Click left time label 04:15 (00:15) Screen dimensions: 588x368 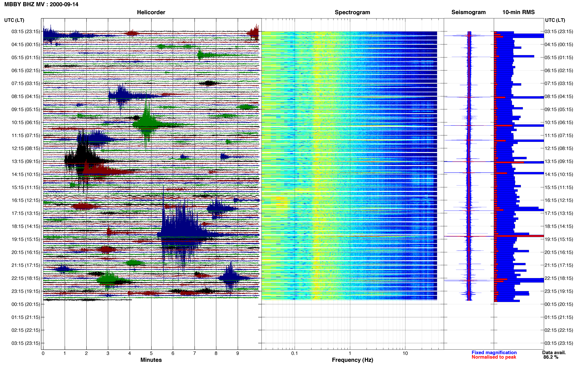click(x=26, y=44)
